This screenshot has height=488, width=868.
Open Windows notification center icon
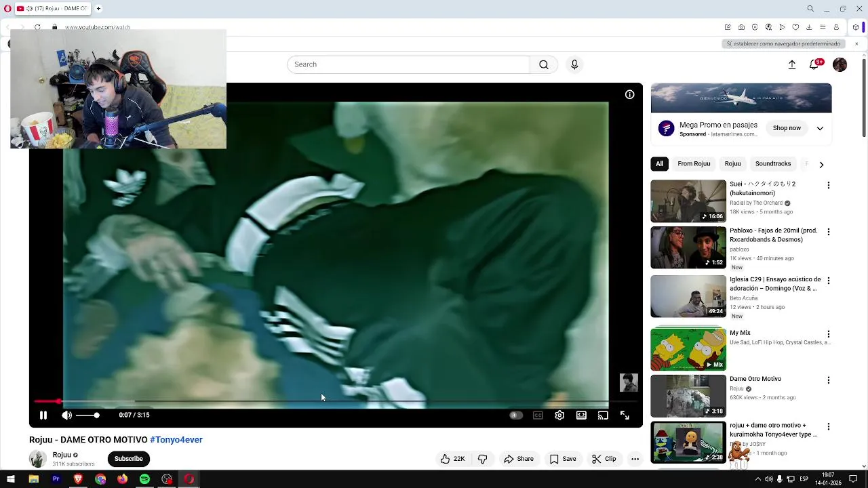click(853, 479)
